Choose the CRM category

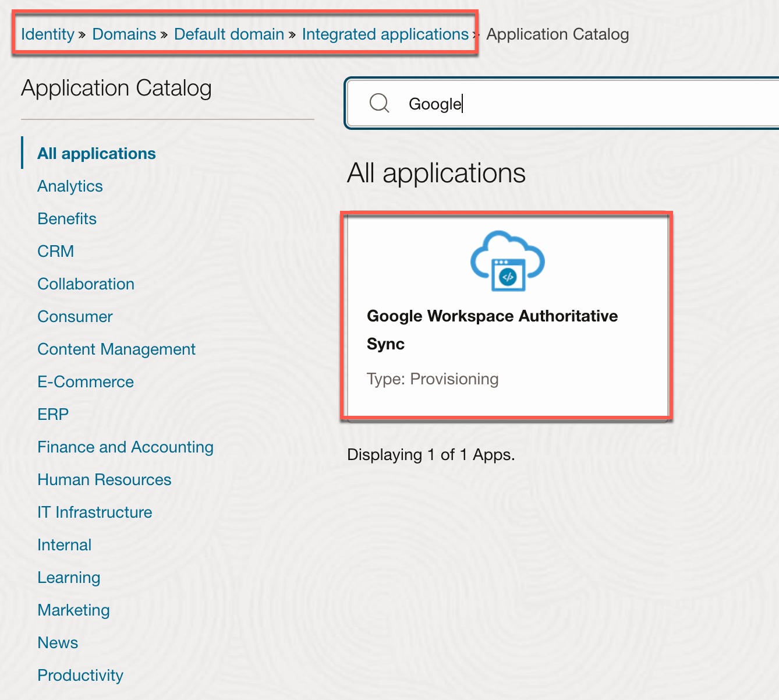pos(56,252)
